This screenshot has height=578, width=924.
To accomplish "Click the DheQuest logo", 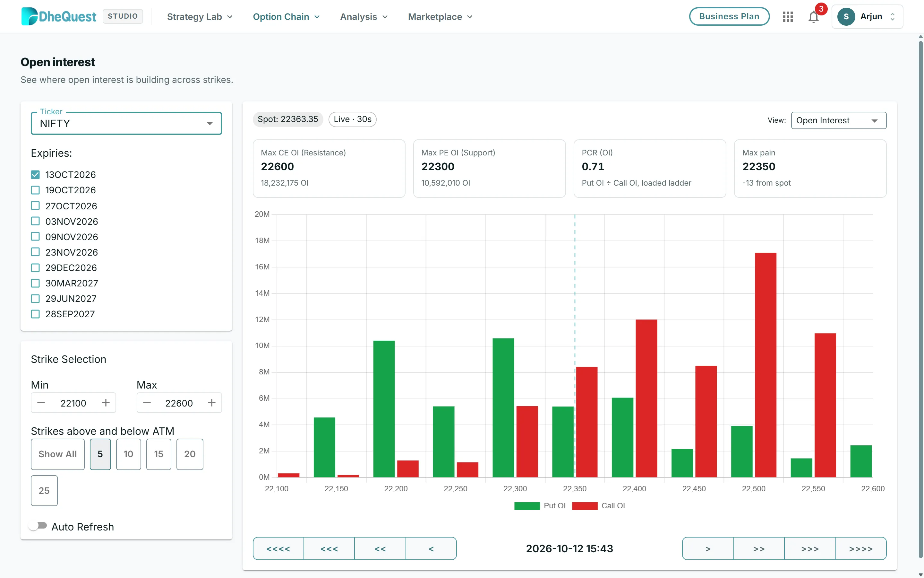I will [x=59, y=16].
